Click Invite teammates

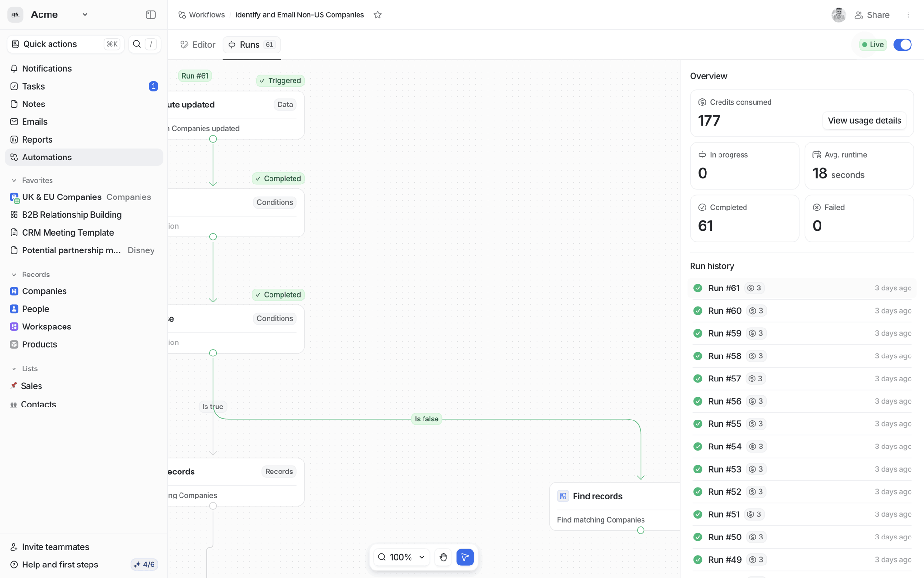[x=50, y=547]
